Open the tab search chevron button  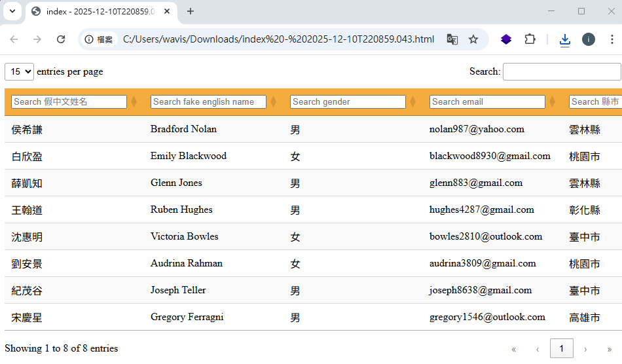click(x=12, y=11)
